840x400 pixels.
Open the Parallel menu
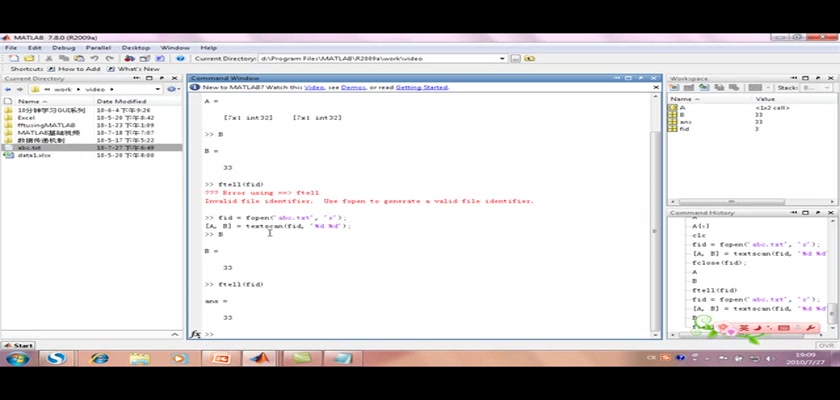[98, 48]
